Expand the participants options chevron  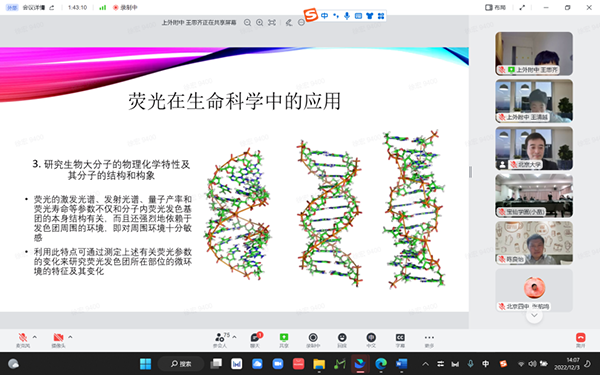point(235,337)
